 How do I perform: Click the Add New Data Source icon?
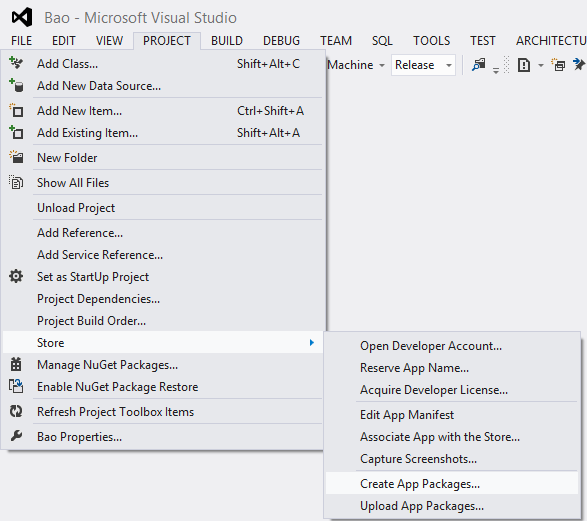click(16, 85)
